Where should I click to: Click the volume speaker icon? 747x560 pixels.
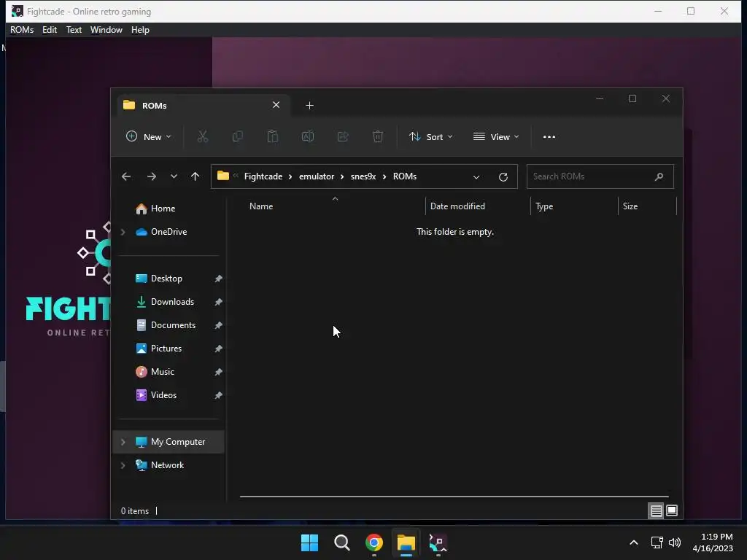pyautogui.click(x=675, y=542)
